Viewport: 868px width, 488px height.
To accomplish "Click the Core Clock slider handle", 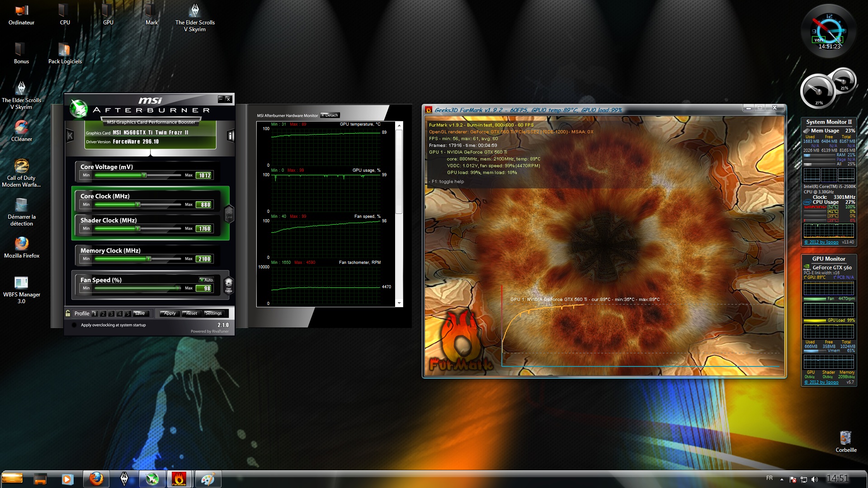I will pos(138,205).
